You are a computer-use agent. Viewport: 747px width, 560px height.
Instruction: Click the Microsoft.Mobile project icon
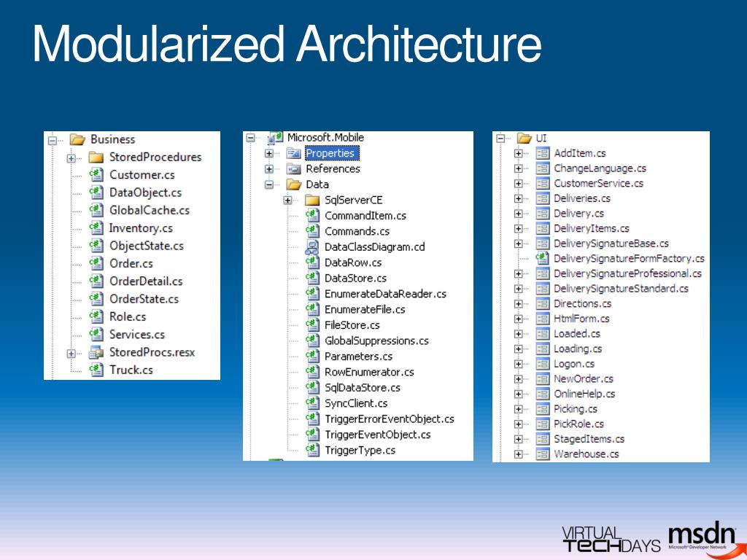[275, 138]
